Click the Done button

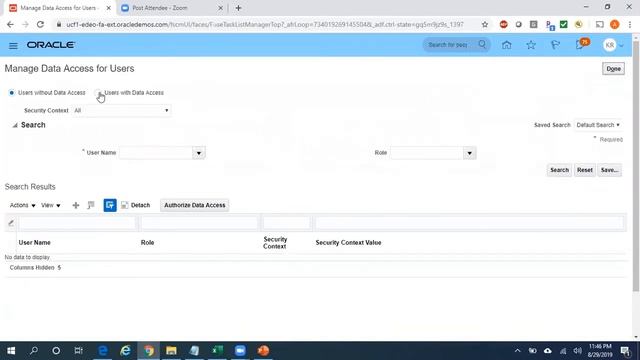click(613, 69)
